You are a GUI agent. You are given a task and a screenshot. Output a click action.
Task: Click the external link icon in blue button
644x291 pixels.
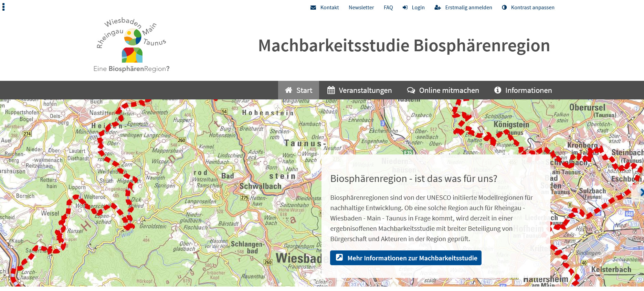pyautogui.click(x=339, y=258)
